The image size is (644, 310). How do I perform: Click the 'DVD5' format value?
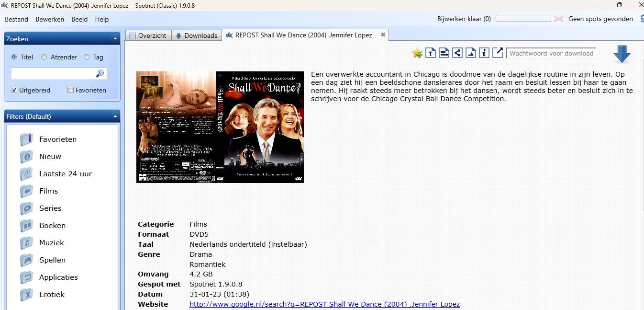click(x=200, y=234)
